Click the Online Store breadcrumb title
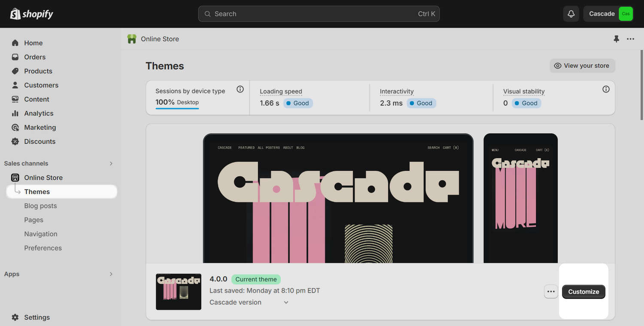 point(160,39)
